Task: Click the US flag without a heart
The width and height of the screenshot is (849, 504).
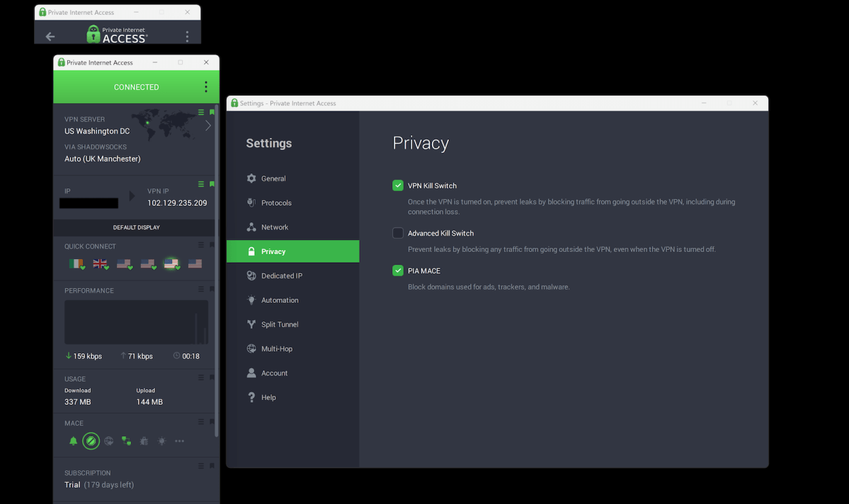Action: pos(195,263)
